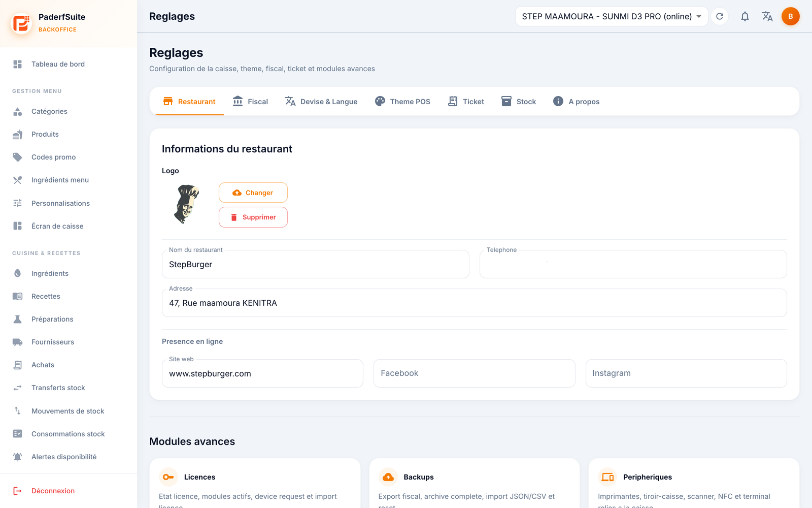
Task: Click the Telephone input field
Action: [633, 264]
